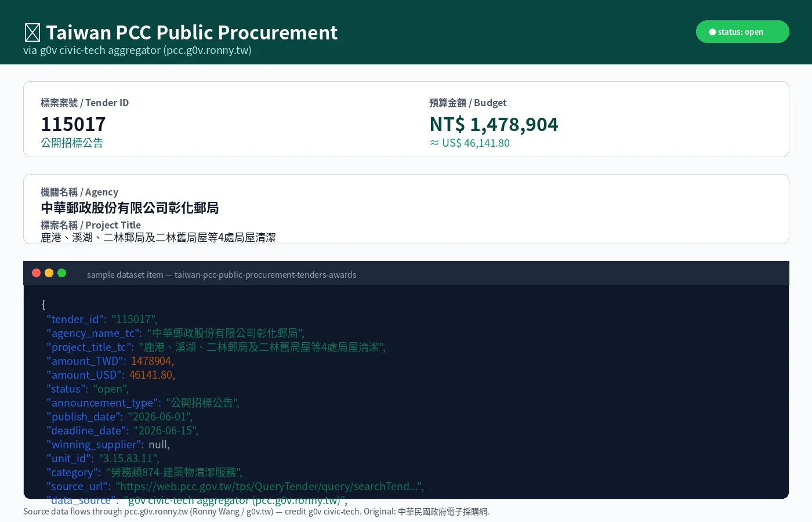
Task: Click the "unit_id" value 3.15.83.11
Action: pos(128,458)
